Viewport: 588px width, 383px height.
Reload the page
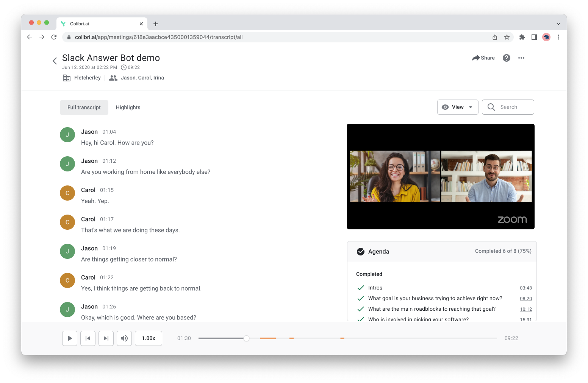coord(54,37)
